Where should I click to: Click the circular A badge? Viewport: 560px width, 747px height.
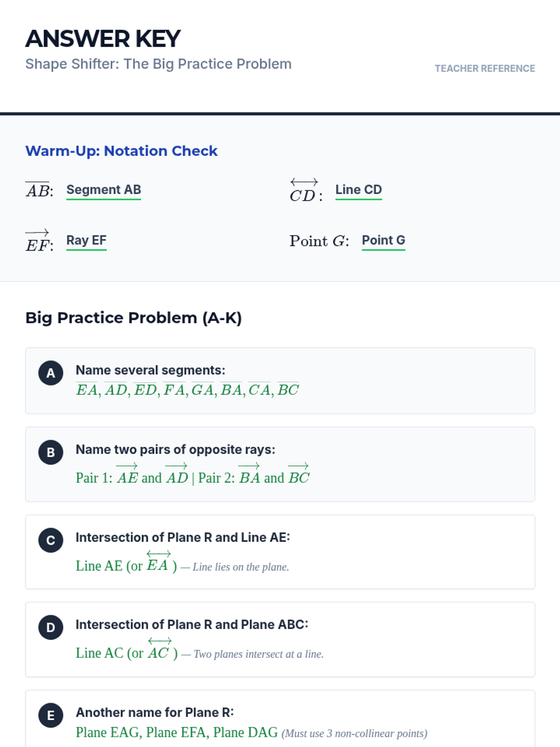point(50,373)
